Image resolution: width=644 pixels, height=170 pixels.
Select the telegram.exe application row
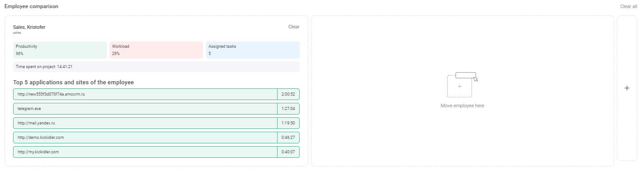[x=145, y=109]
